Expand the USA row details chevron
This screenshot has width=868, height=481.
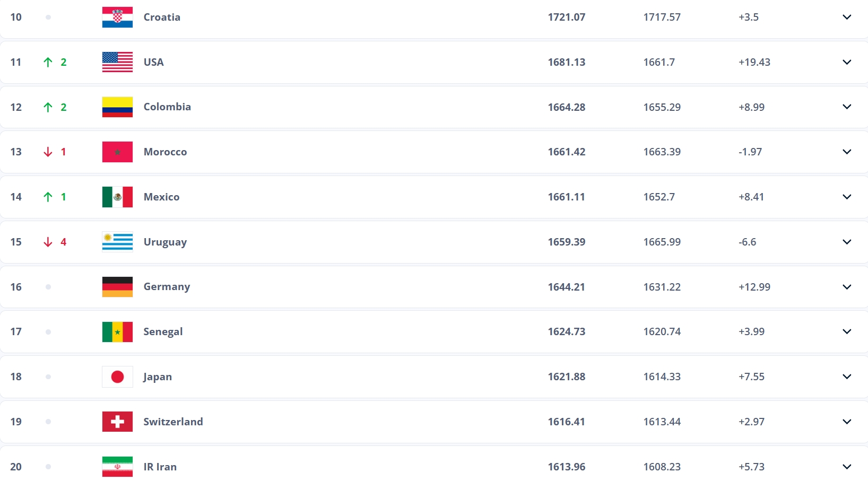click(x=847, y=62)
